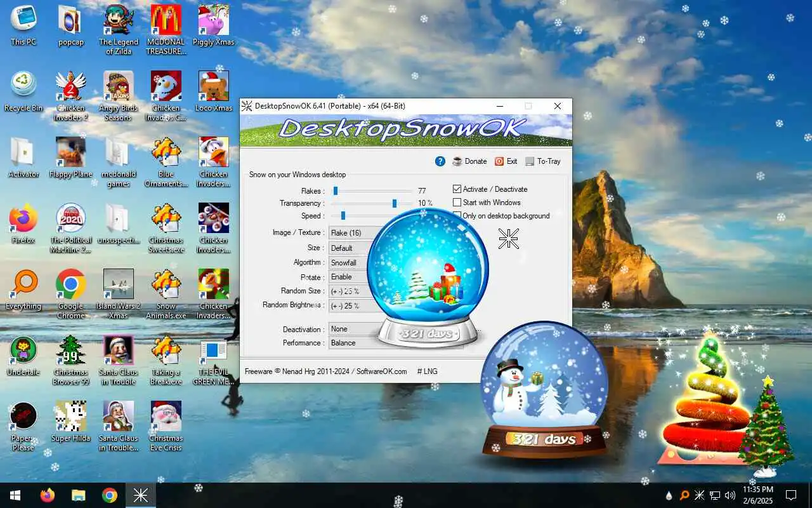Select Christmas Sweets.exe icon
Viewport: 812px width, 508px height.
(x=166, y=229)
